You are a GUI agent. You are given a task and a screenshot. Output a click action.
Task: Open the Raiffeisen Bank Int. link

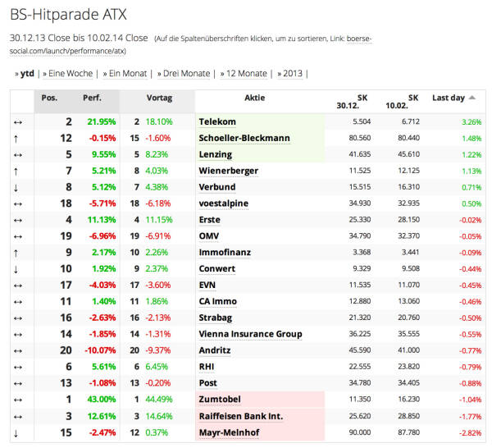click(x=241, y=416)
